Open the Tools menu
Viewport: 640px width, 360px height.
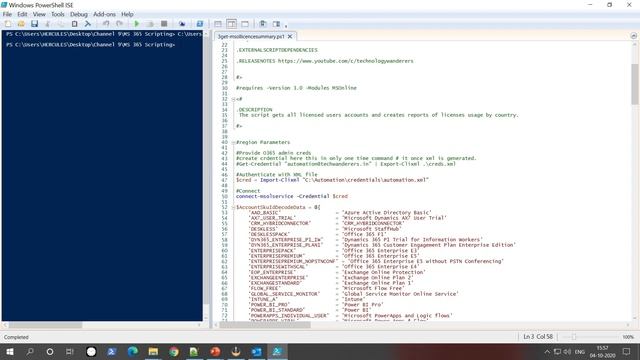pos(58,14)
